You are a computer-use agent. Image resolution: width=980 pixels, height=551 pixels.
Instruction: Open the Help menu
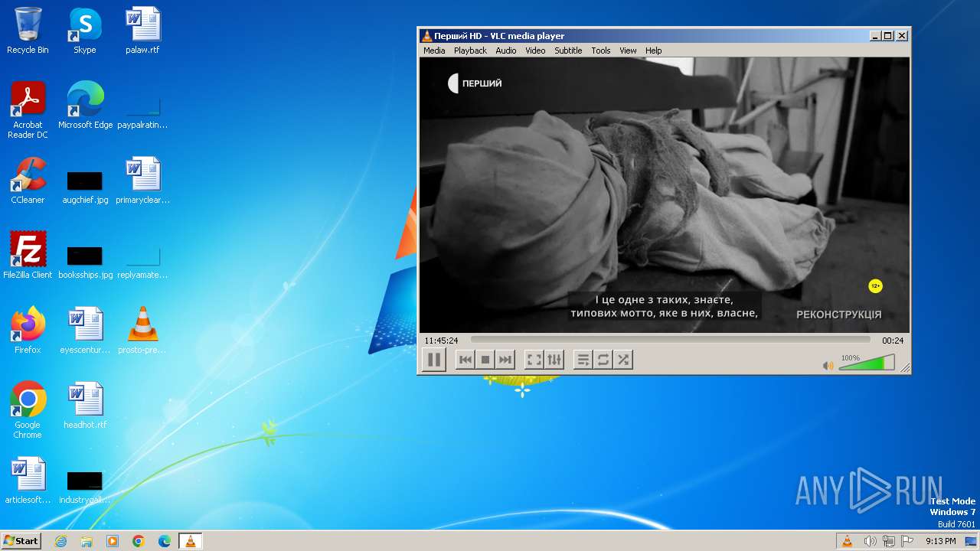pos(653,51)
